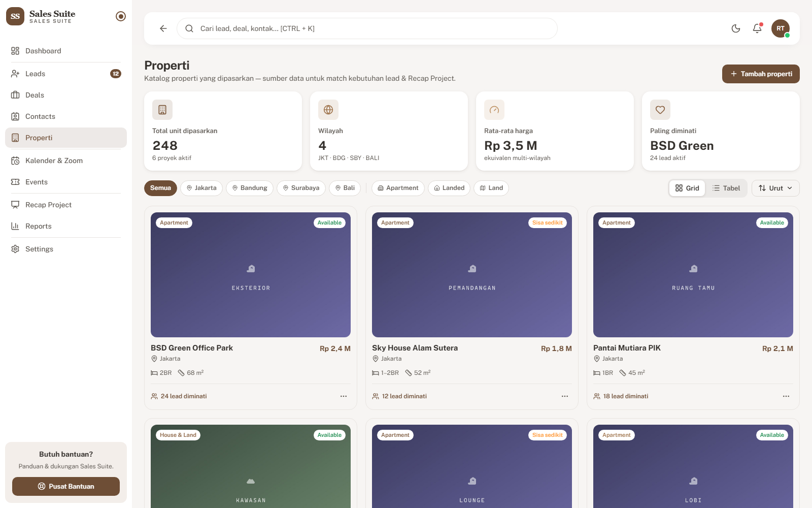Filter by Land type chip
The image size is (812, 508).
(x=491, y=188)
